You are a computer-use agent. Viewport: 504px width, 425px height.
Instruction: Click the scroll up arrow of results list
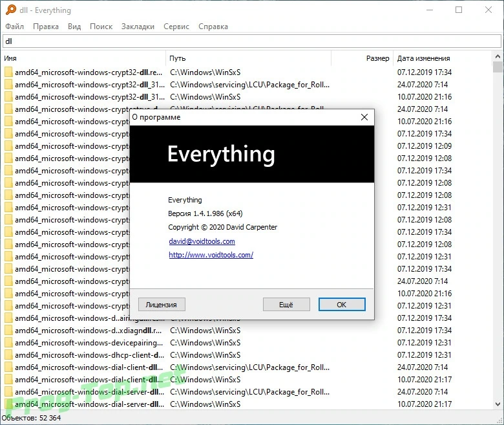pyautogui.click(x=498, y=57)
